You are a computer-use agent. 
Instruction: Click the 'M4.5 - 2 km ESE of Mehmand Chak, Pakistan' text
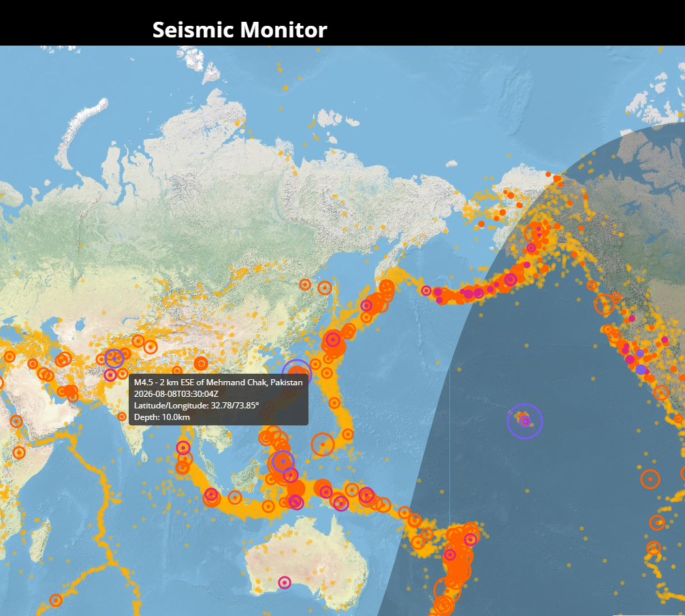tap(218, 383)
